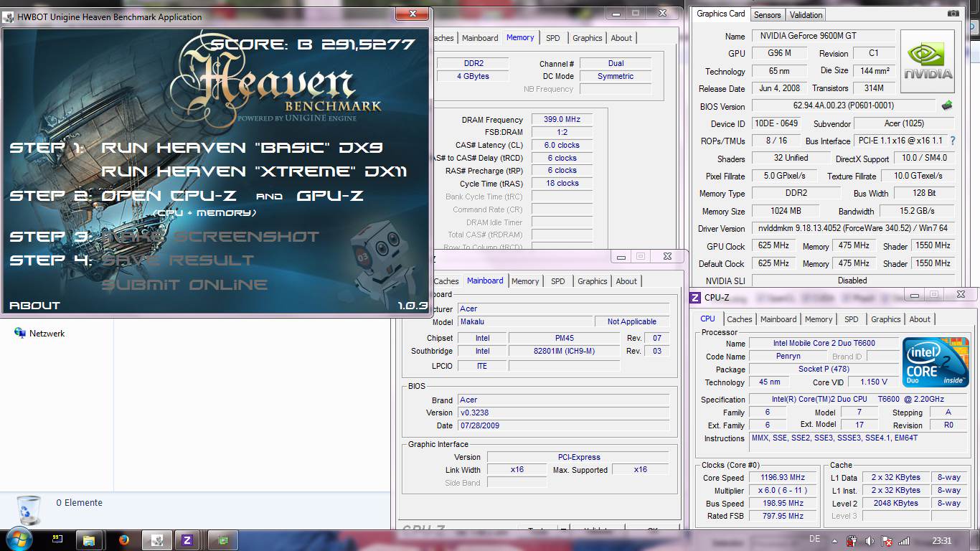Click Core Speed value 1196.93 MHz
The image size is (980, 551).
click(x=782, y=477)
